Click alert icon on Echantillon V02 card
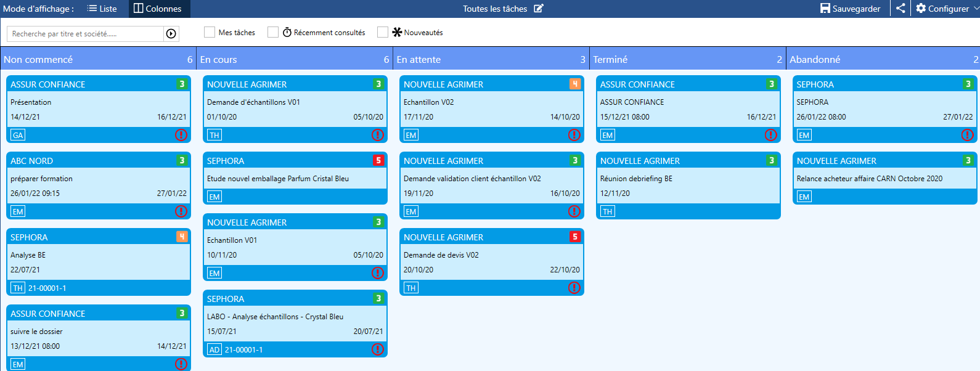980x371 pixels. click(574, 135)
